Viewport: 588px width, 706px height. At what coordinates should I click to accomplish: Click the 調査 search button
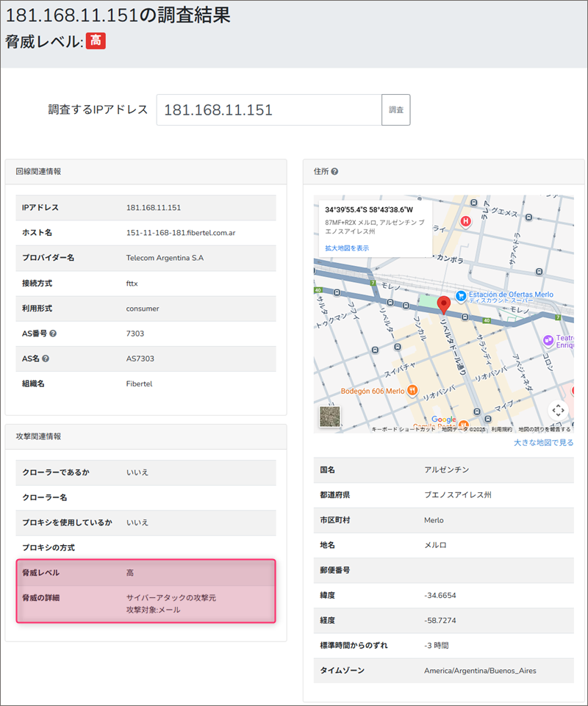tap(395, 110)
